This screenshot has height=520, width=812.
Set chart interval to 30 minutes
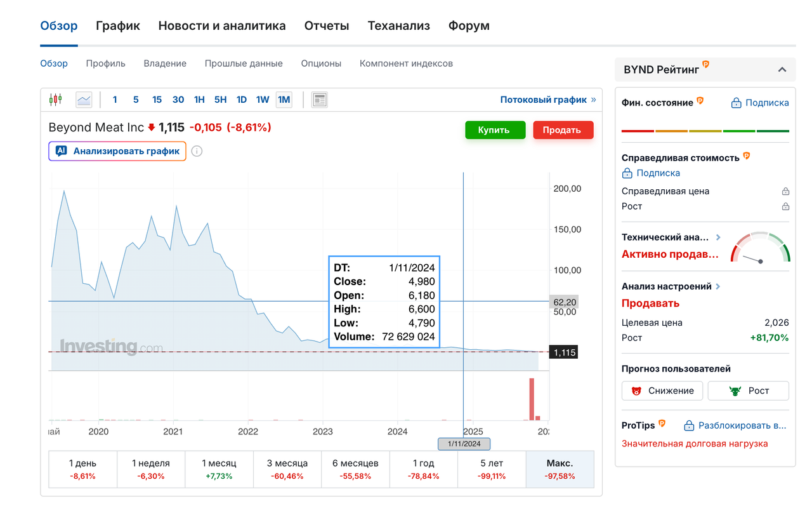(178, 99)
